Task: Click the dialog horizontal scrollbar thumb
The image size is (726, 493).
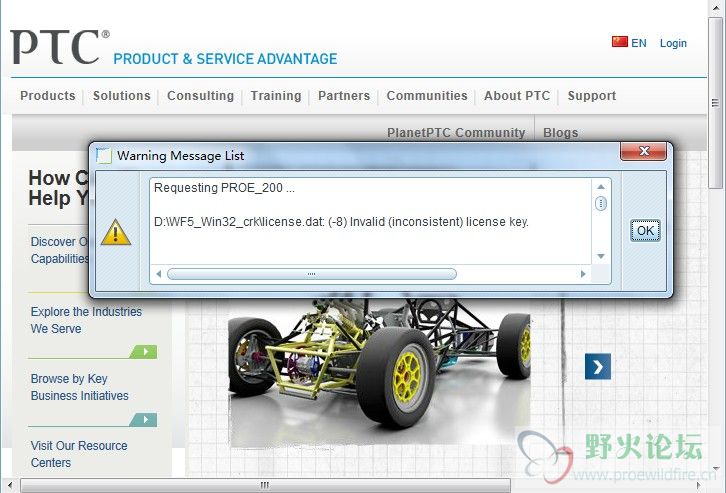Action: click(312, 274)
